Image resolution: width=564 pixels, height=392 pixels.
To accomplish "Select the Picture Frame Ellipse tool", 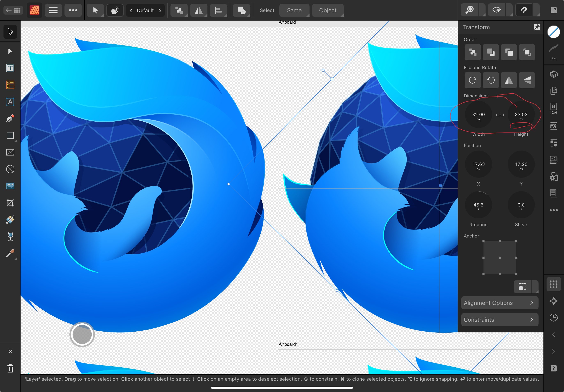I will point(10,169).
